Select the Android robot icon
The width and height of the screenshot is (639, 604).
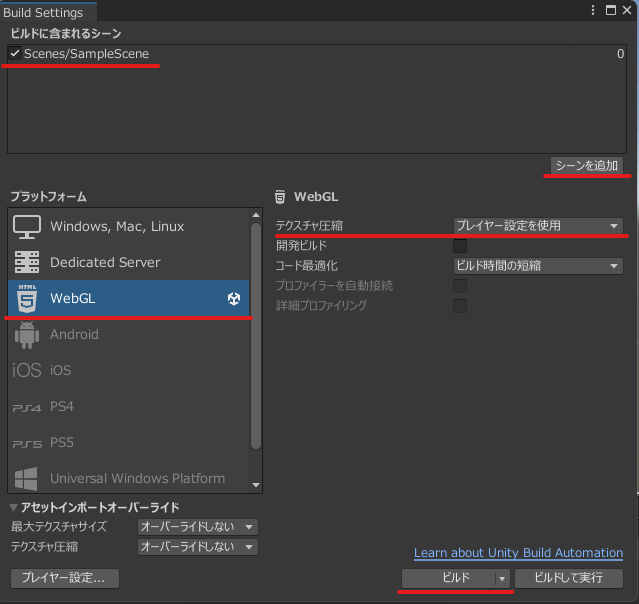27,335
